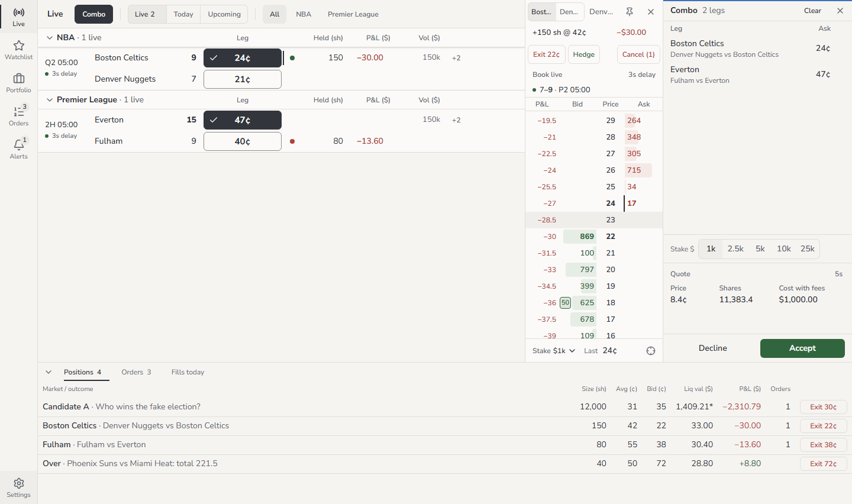Image resolution: width=852 pixels, height=504 pixels.
Task: Filter by NBA tab
Action: pyautogui.click(x=304, y=14)
